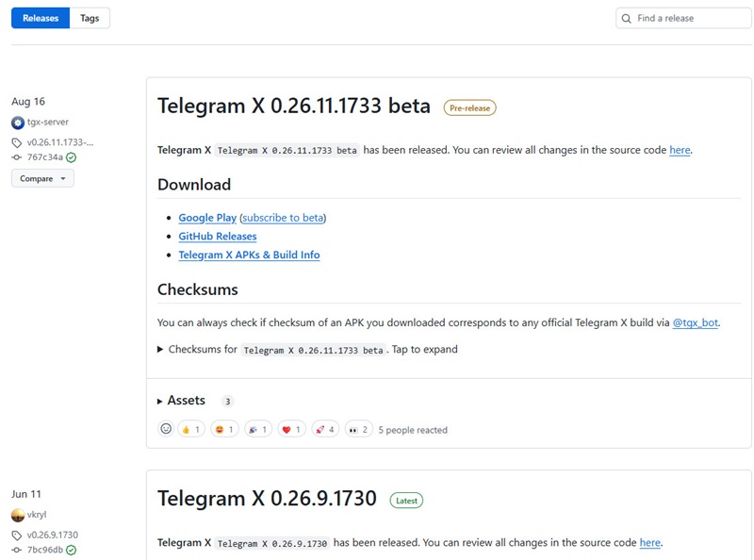Open the tgx-server user avatar

(16, 122)
